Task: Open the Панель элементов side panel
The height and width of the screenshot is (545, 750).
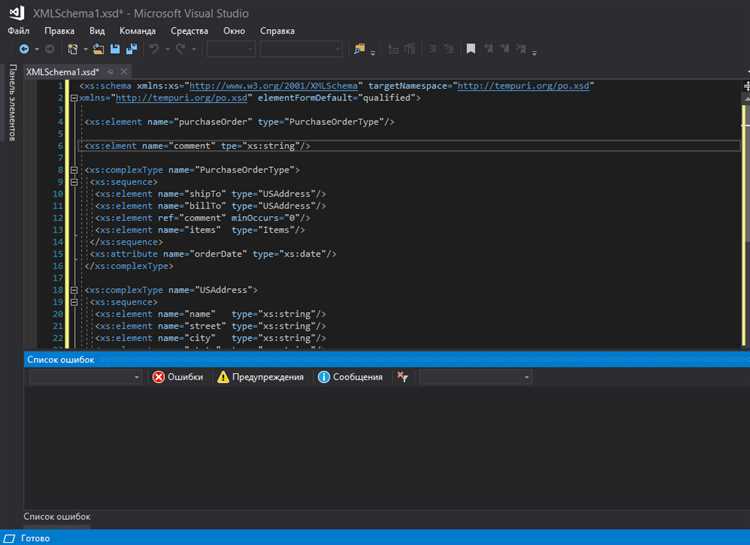Action: pos(12,102)
